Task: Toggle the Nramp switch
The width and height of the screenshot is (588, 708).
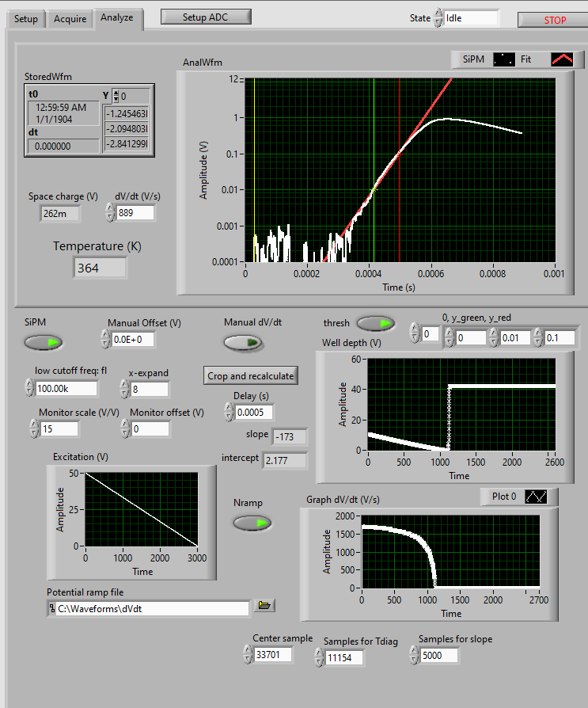Action: [252, 523]
